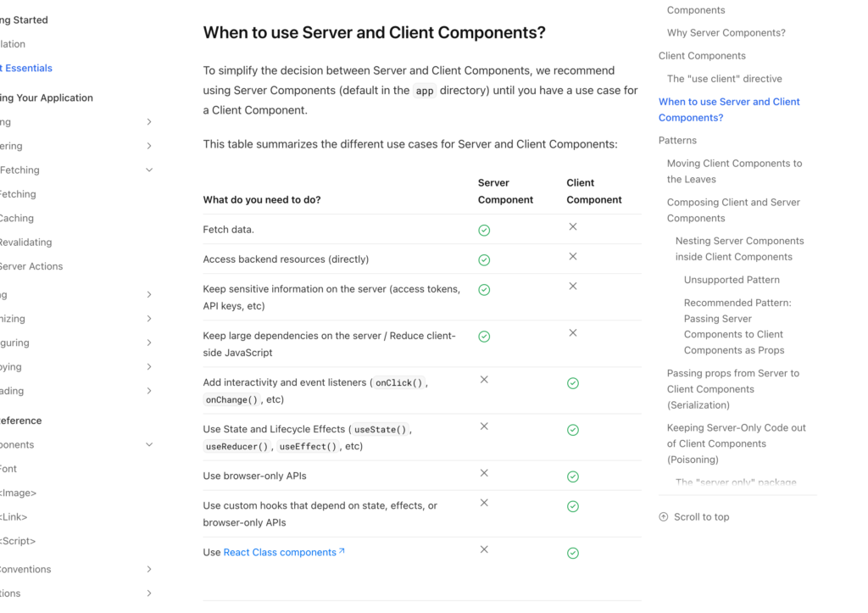Viewport: 868px width, 613px height.
Task: Click the Server Component X icon for Use browser-only APIs
Action: (484, 473)
